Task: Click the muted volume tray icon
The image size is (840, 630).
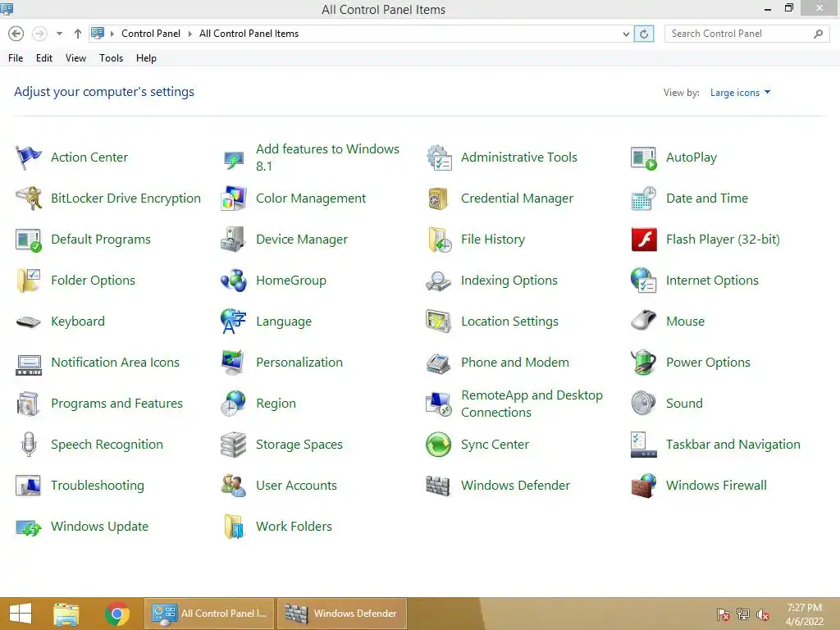Action: coord(763,614)
